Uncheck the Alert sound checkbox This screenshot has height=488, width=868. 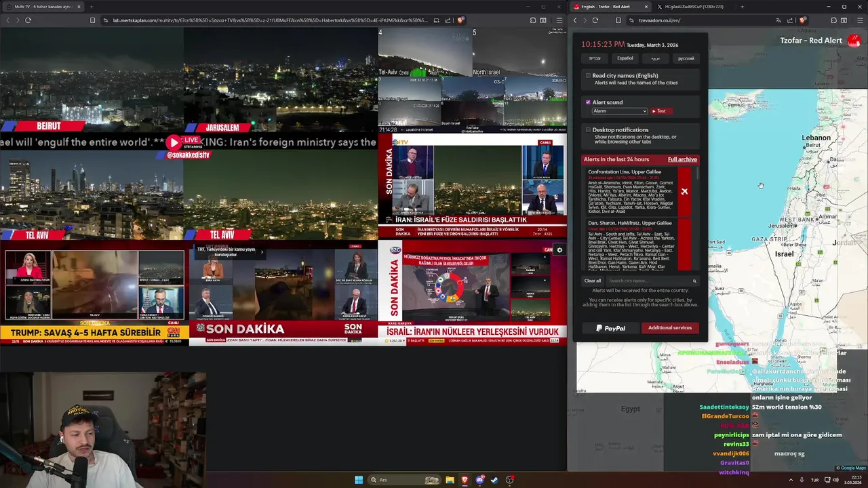coord(588,102)
